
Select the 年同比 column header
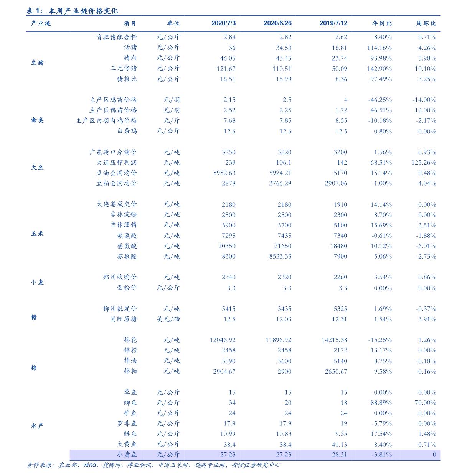pos(382,23)
